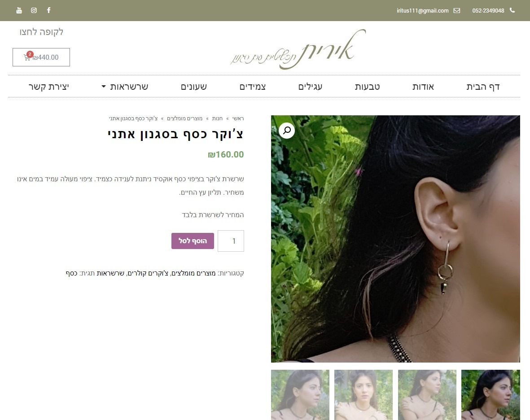Click the לקופה לחצו checkout link
The height and width of the screenshot is (420, 530).
[x=41, y=32]
